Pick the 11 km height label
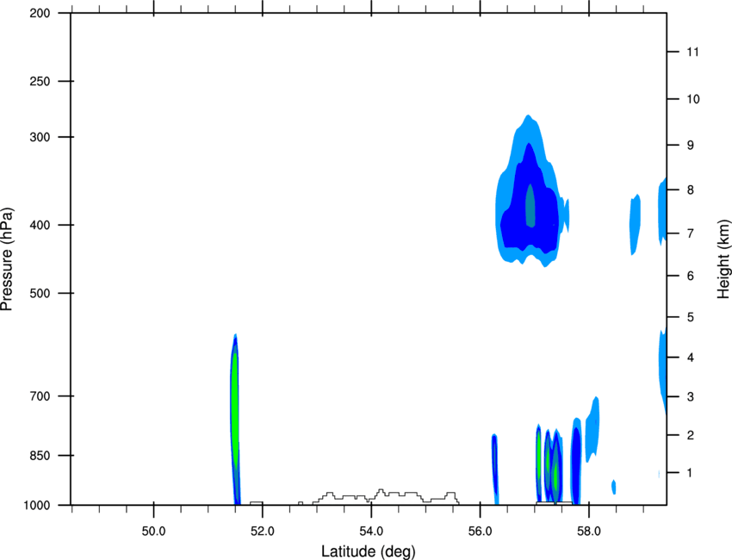 click(x=692, y=52)
